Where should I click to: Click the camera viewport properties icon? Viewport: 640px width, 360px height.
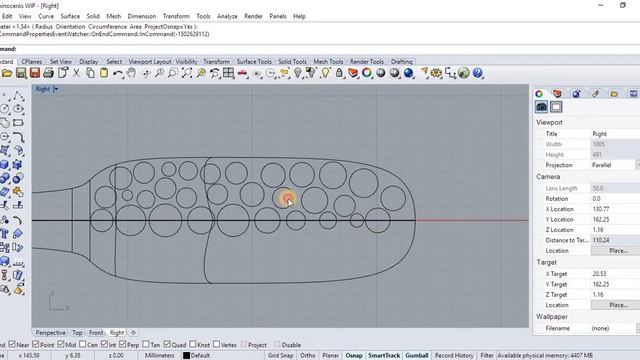point(542,107)
